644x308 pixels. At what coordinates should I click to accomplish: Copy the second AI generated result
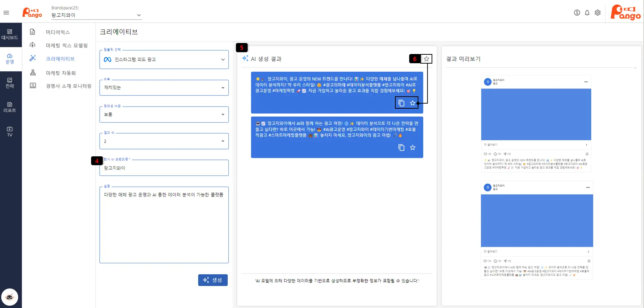click(401, 147)
